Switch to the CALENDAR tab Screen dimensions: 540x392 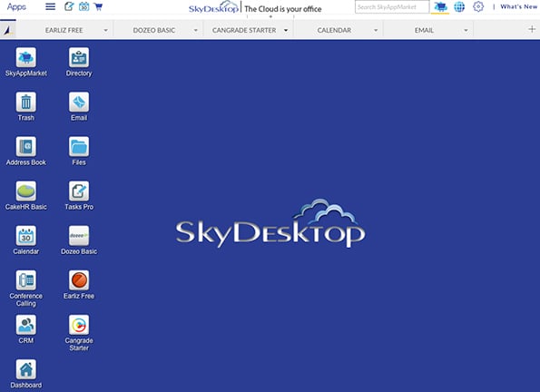[334, 30]
